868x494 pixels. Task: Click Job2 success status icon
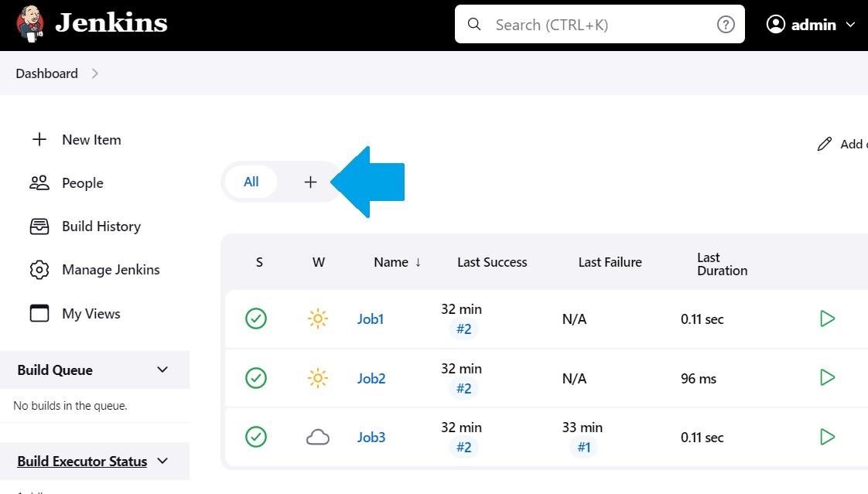[256, 378]
